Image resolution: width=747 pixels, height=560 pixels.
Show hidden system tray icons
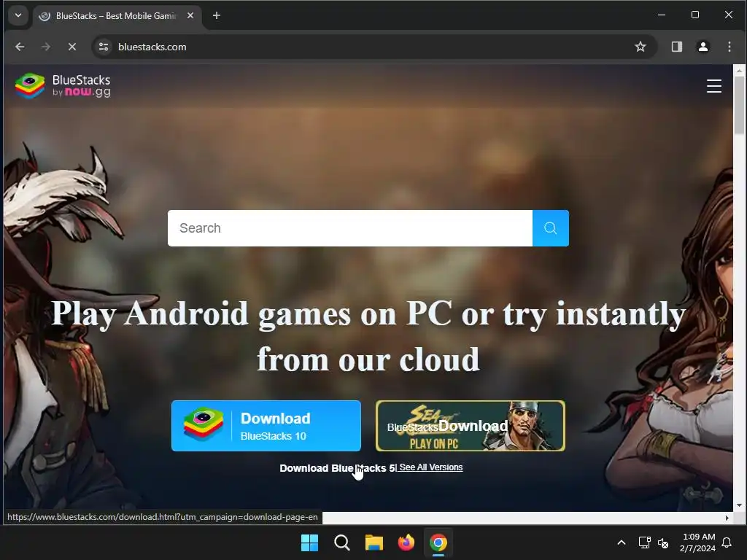[x=622, y=542]
